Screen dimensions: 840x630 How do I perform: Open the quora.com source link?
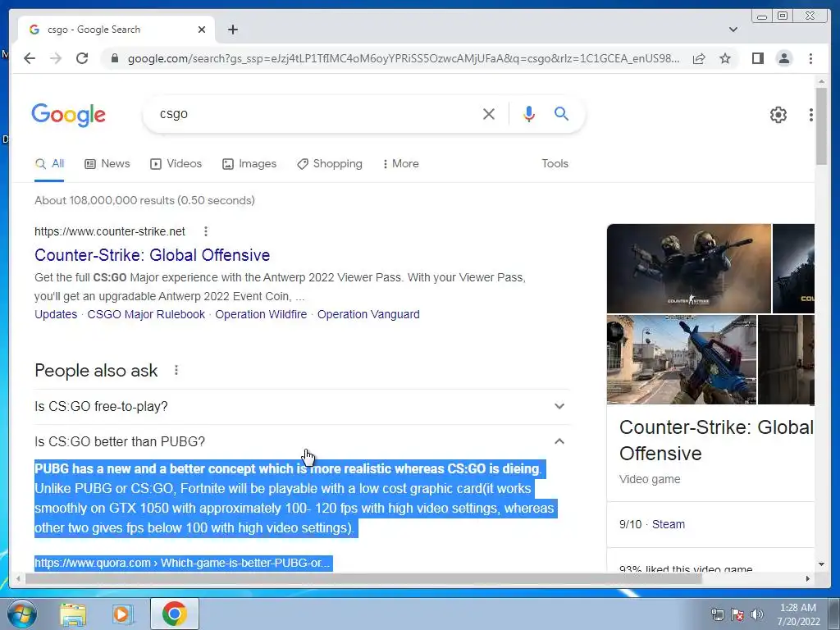pos(183,563)
